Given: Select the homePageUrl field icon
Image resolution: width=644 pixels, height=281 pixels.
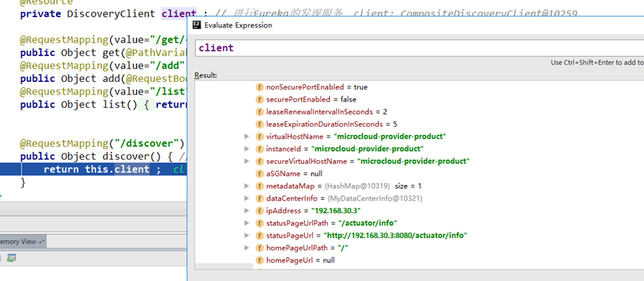Looking at the screenshot, I should [x=259, y=260].
